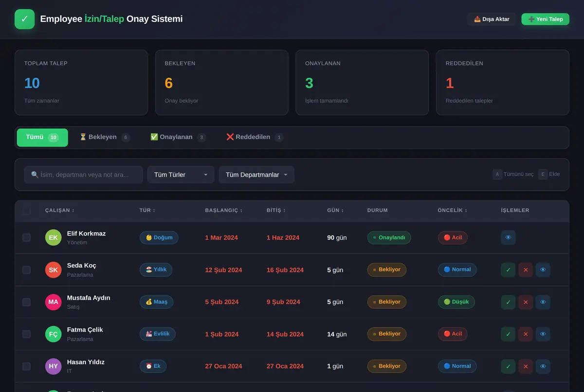
Task: Select the Reddedilen tab
Action: click(x=255, y=137)
